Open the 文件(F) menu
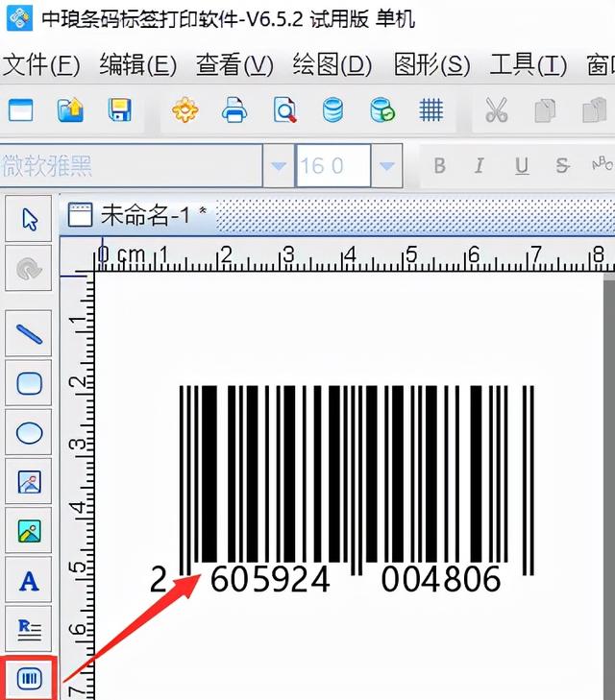Screen dimensions: 615x700 tap(41, 65)
